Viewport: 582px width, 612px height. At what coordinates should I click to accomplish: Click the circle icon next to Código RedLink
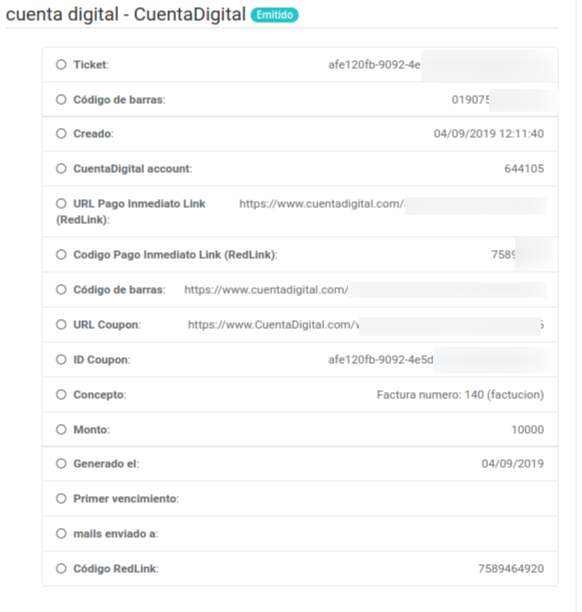tap(61, 568)
